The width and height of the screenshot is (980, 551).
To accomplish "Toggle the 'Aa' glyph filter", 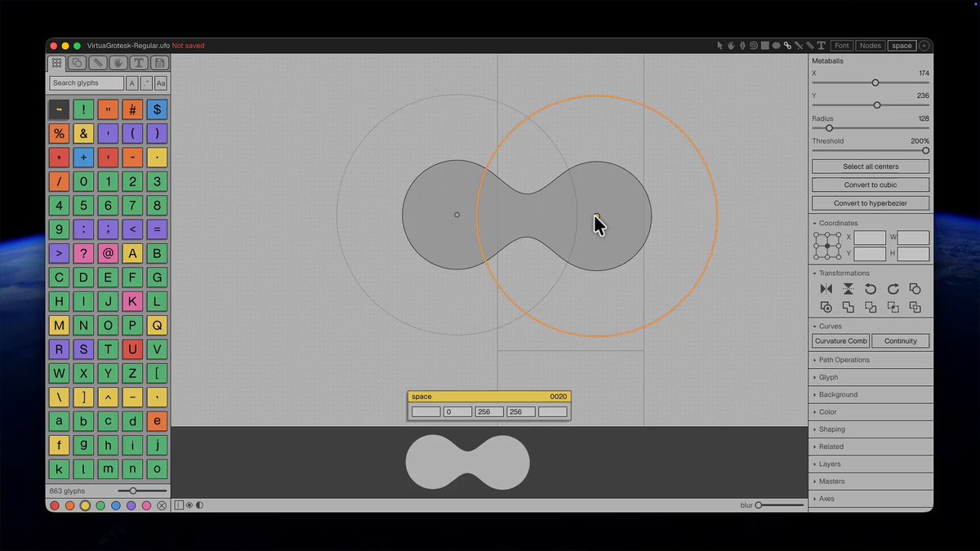I will [161, 83].
